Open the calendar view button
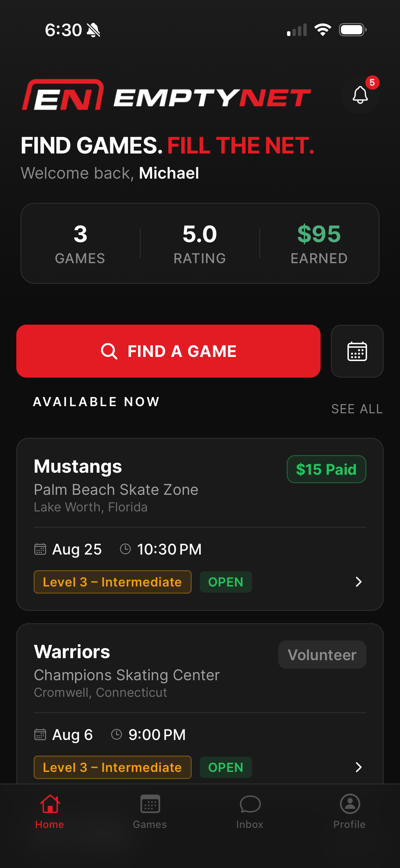This screenshot has width=400, height=868. pos(357,351)
